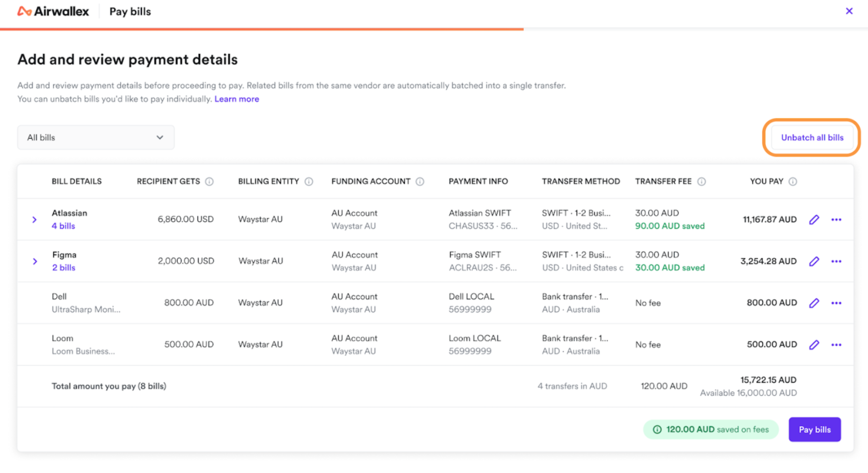Screen dimensions: 868x473
Task: Click 30.00 AUD saved text
Action: tap(670, 268)
